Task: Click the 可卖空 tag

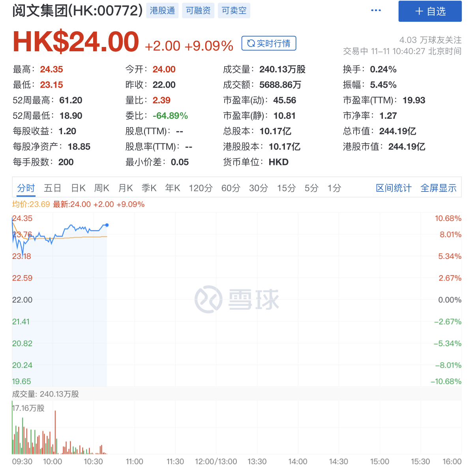Action: coord(234,11)
